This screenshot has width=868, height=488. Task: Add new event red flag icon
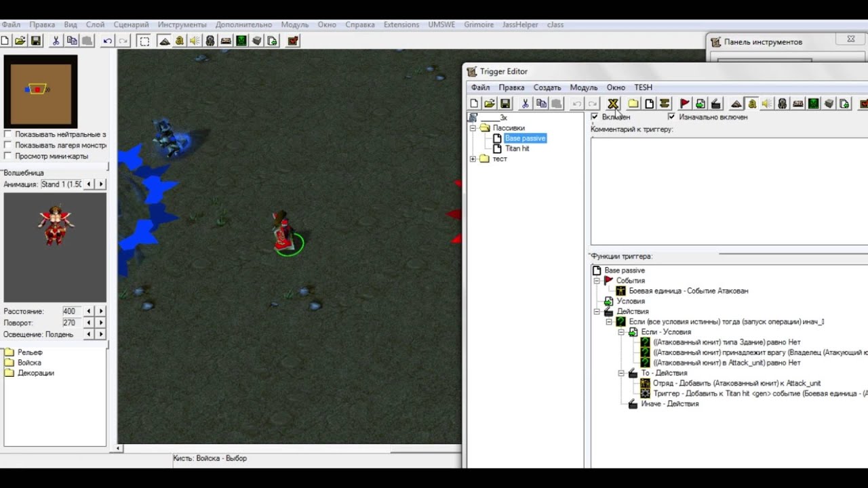685,104
